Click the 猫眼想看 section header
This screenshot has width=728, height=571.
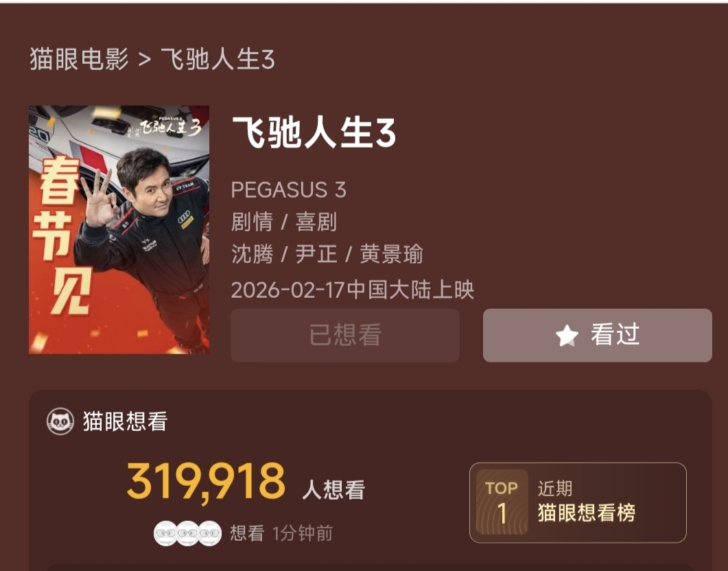126,421
